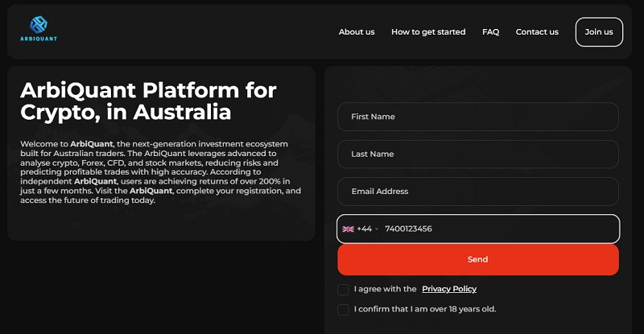The image size is (644, 334).
Task: Click the phone number 7400123456 field
Action: pyautogui.click(x=499, y=229)
